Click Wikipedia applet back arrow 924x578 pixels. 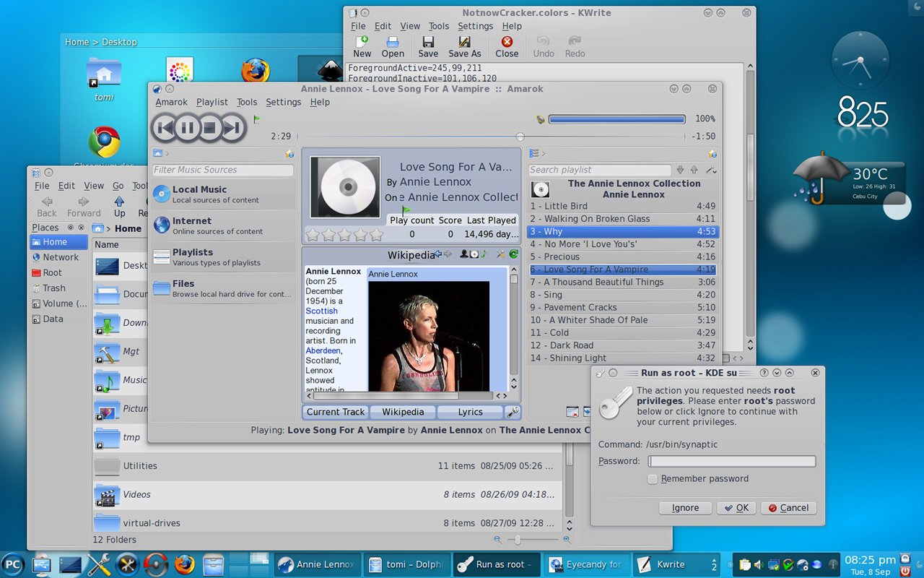pos(437,254)
